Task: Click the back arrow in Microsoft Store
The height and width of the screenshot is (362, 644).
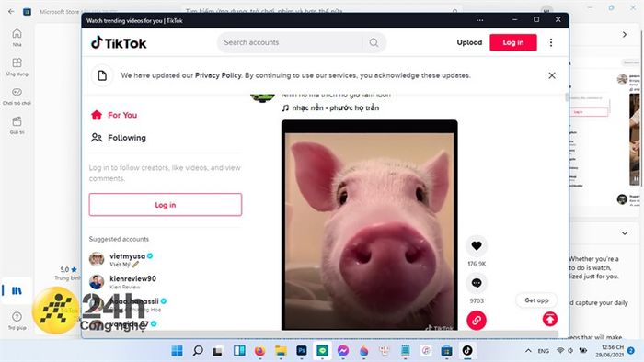Action: point(11,11)
